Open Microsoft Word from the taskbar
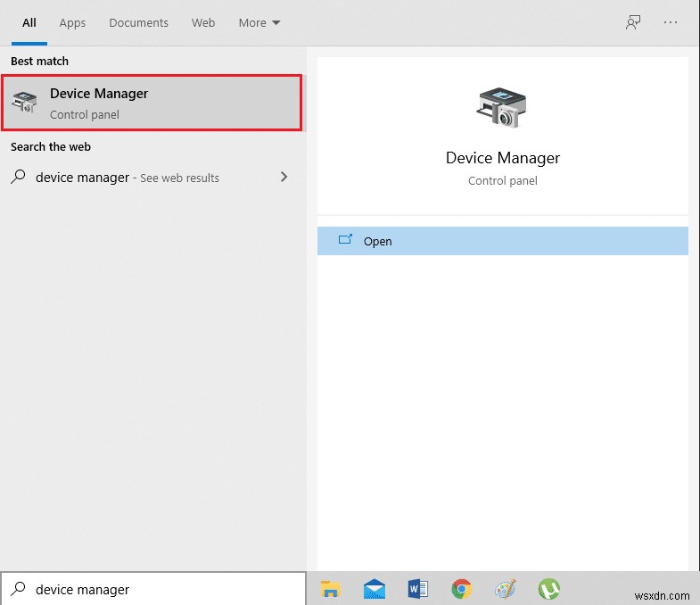Image resolution: width=700 pixels, height=605 pixels. (418, 589)
